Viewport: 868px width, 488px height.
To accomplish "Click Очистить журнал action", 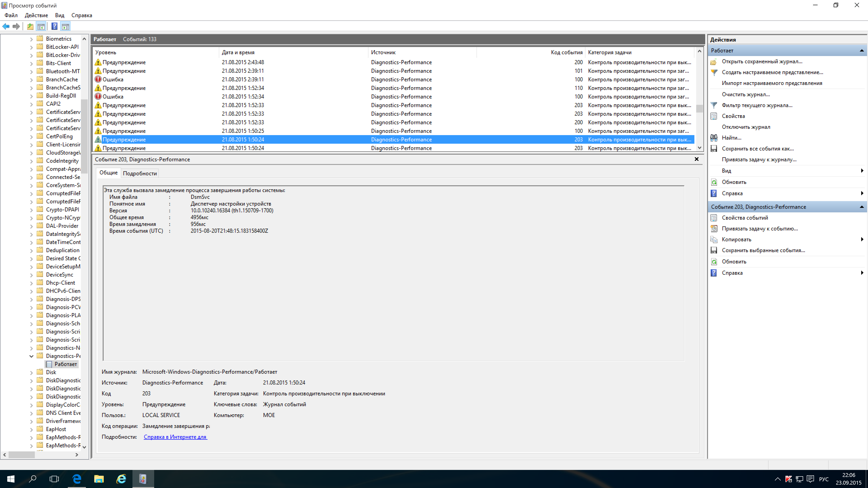I will pyautogui.click(x=745, y=94).
